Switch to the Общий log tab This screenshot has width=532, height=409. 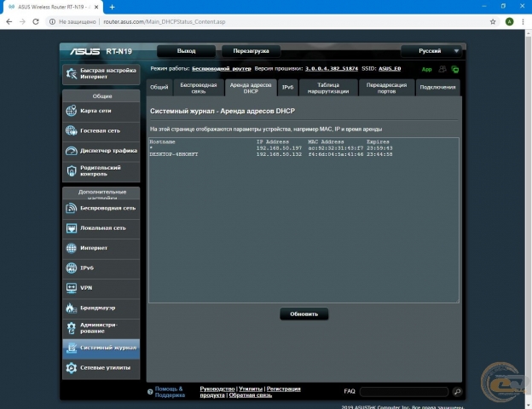pos(159,87)
